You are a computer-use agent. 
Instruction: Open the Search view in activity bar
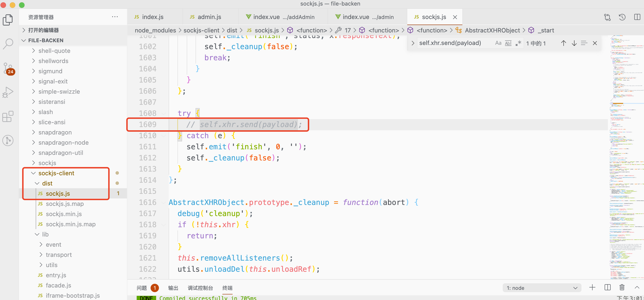click(x=8, y=44)
